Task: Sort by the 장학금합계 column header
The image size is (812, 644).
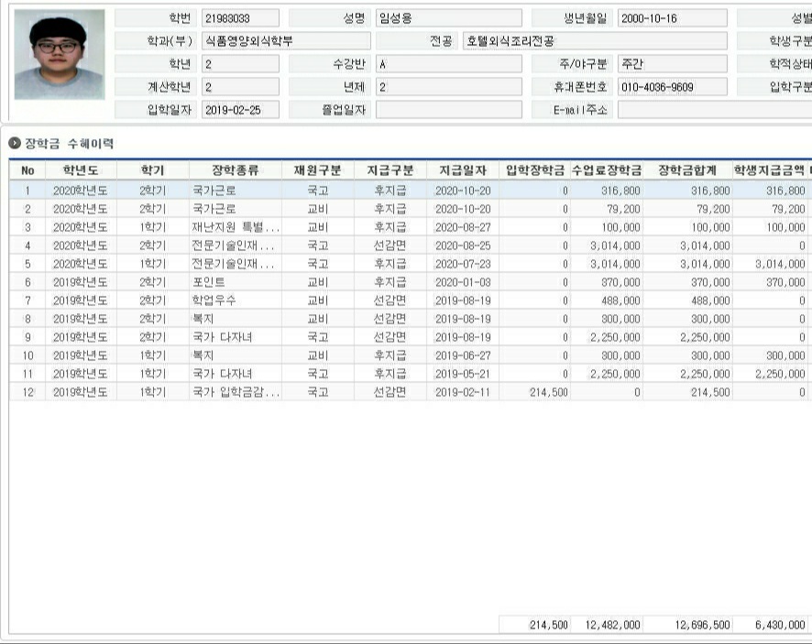Action: 687,170
